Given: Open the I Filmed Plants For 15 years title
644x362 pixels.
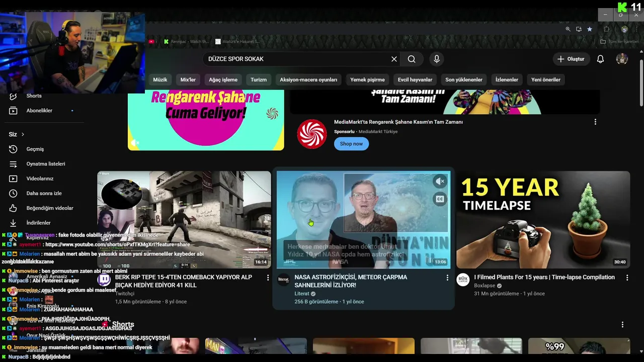Looking at the screenshot, I should click(544, 277).
